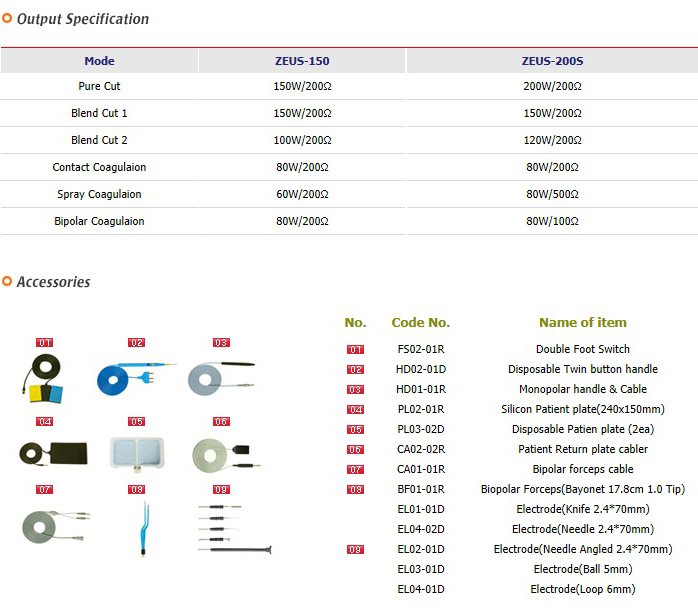This screenshot has height=615, width=698.
Task: Select the Contact Coagulaion row label
Action: [99, 167]
